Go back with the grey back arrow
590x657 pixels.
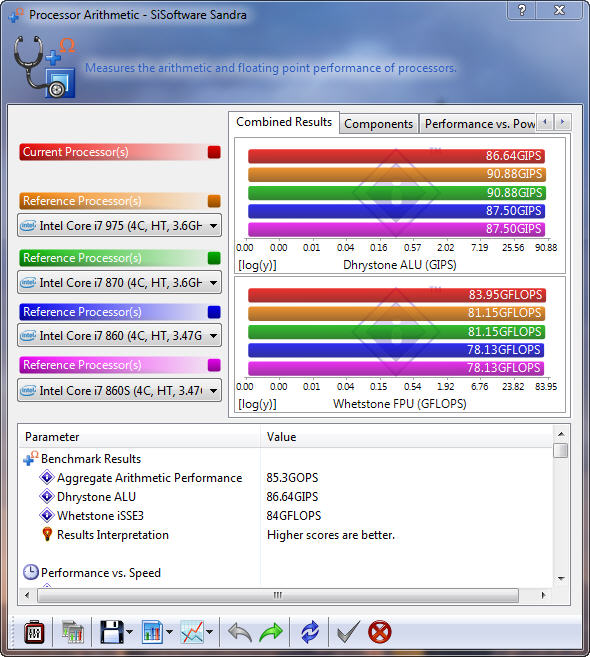(240, 632)
